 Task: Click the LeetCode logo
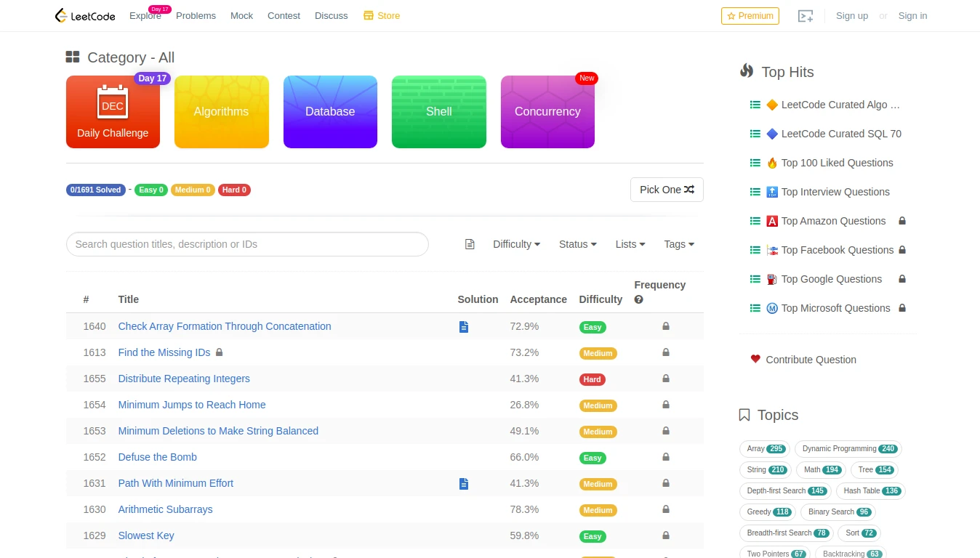85,15
